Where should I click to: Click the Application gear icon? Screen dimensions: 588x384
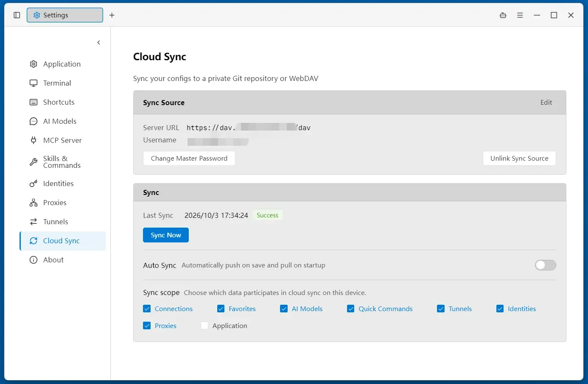click(x=34, y=64)
